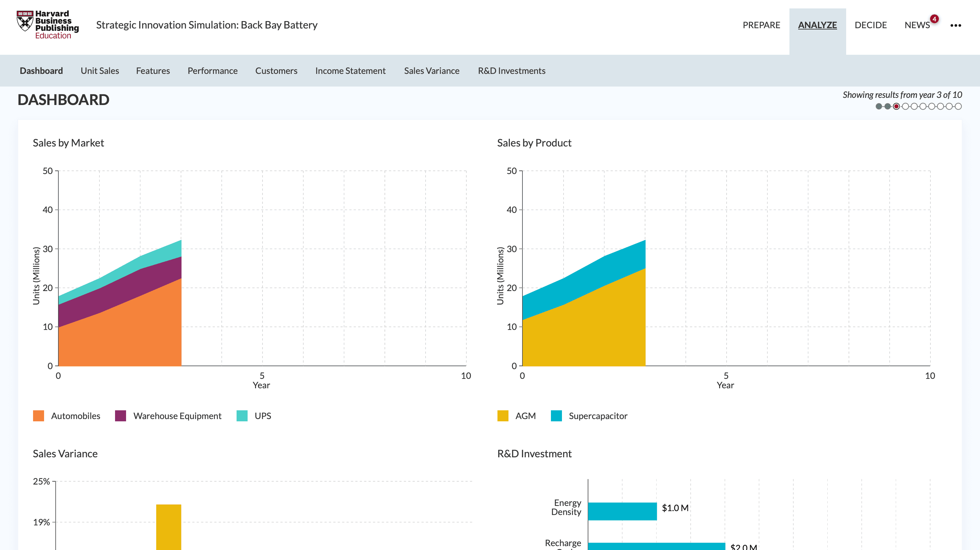Viewport: 980px width, 550px height.
Task: Toggle Warehouse Equipment legend color square
Action: click(x=121, y=416)
